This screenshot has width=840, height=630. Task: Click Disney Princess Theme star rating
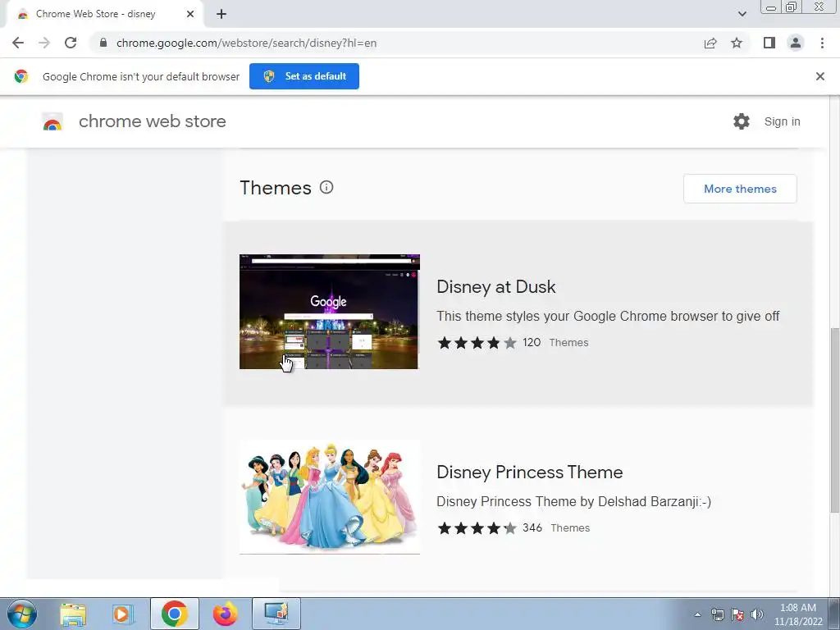point(477,528)
